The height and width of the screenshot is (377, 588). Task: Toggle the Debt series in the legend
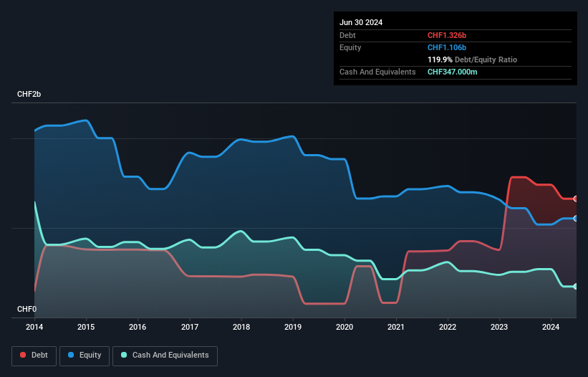pyautogui.click(x=34, y=355)
